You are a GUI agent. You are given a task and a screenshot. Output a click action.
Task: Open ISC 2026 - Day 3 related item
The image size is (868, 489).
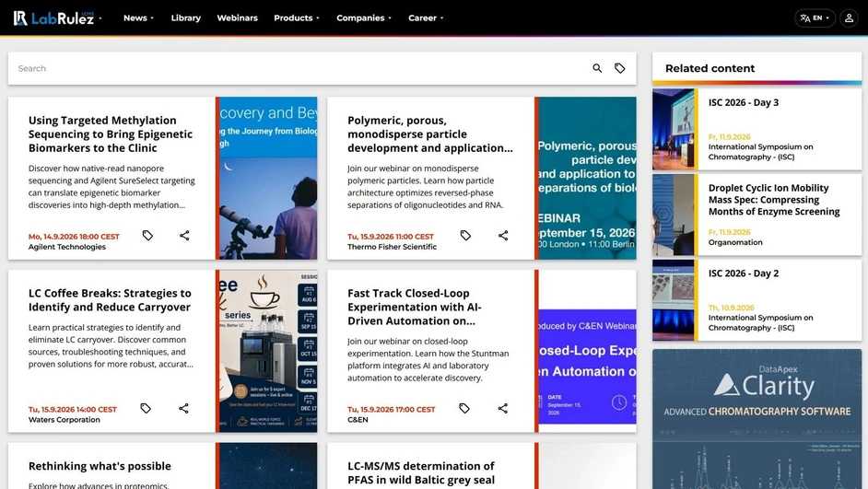pos(744,103)
